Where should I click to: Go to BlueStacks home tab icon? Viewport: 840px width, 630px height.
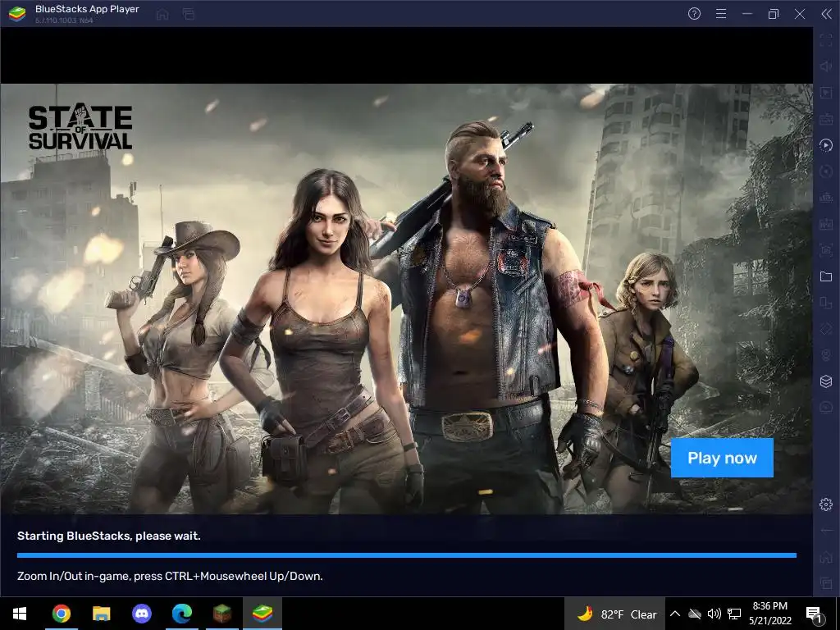pyautogui.click(x=162, y=15)
